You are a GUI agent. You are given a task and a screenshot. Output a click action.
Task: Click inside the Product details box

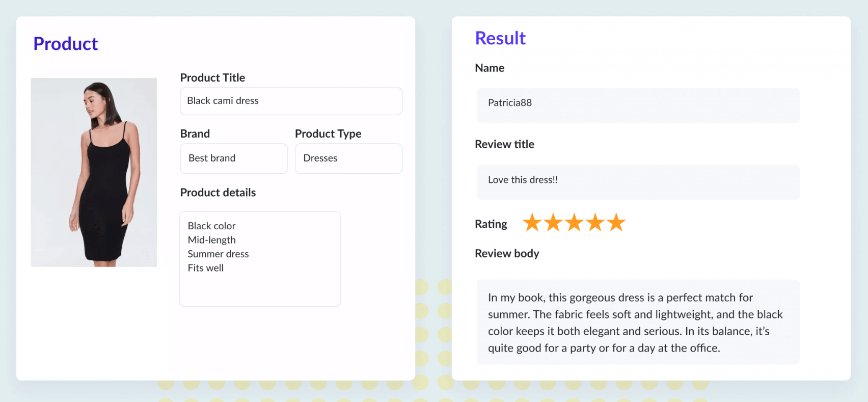coord(260,258)
